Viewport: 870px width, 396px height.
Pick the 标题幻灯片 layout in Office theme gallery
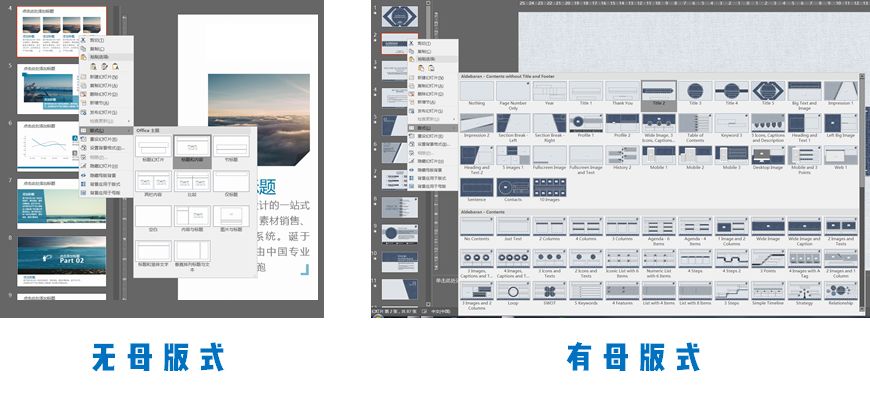point(153,150)
